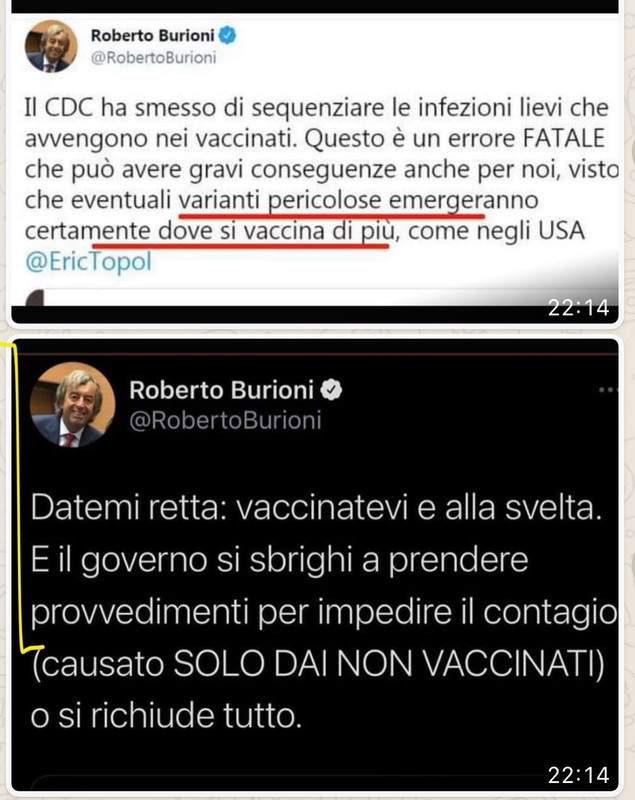The width and height of the screenshot is (635, 800).
Task: Click the blue verified badge beside Roberto Burioni
Action: click(227, 35)
